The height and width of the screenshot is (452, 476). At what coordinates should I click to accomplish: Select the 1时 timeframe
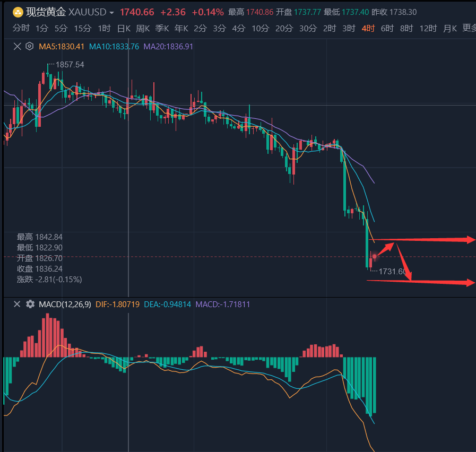[x=104, y=28]
